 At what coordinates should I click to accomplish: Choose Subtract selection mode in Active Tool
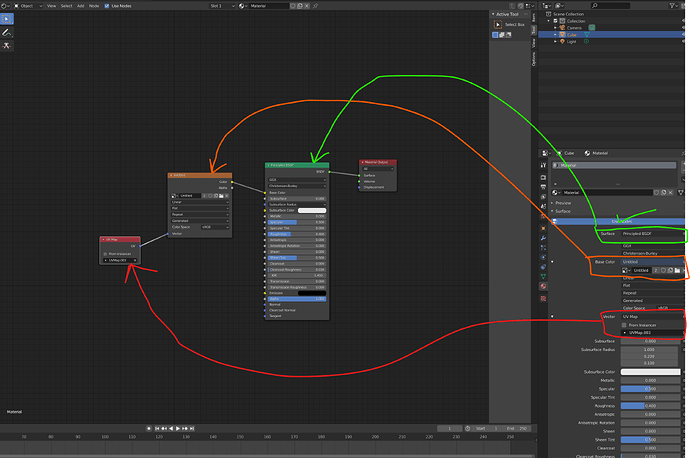(x=508, y=35)
